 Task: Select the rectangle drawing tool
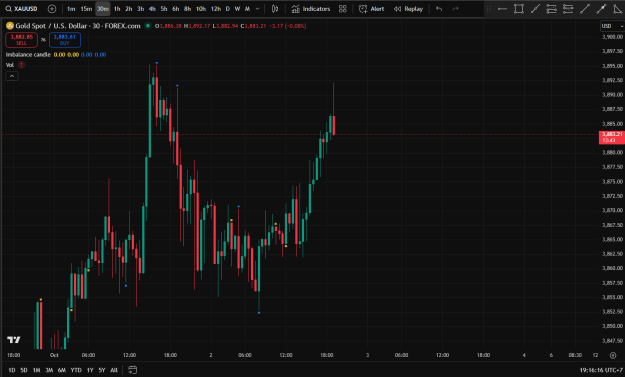pyautogui.click(x=519, y=9)
